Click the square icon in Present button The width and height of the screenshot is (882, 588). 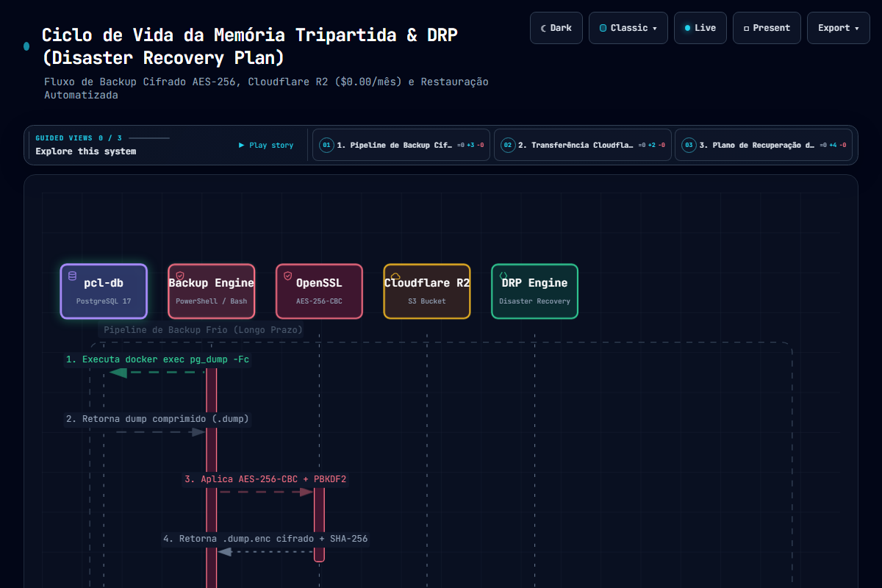747,29
